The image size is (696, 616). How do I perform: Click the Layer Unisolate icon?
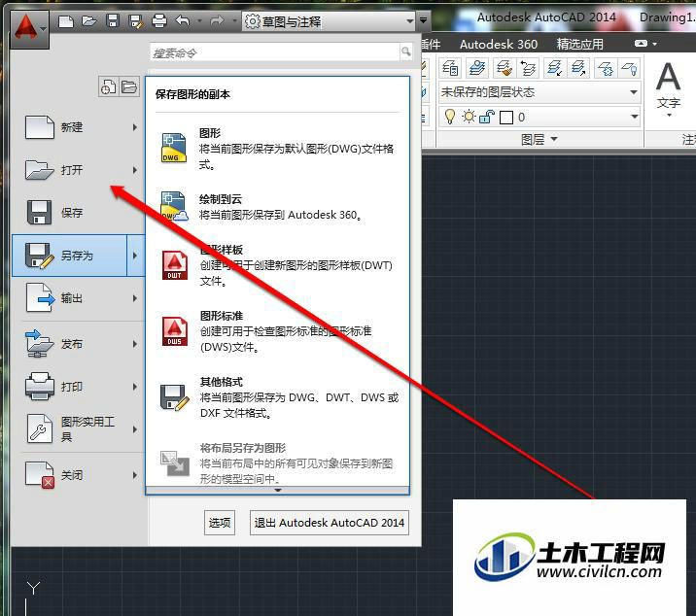click(579, 68)
